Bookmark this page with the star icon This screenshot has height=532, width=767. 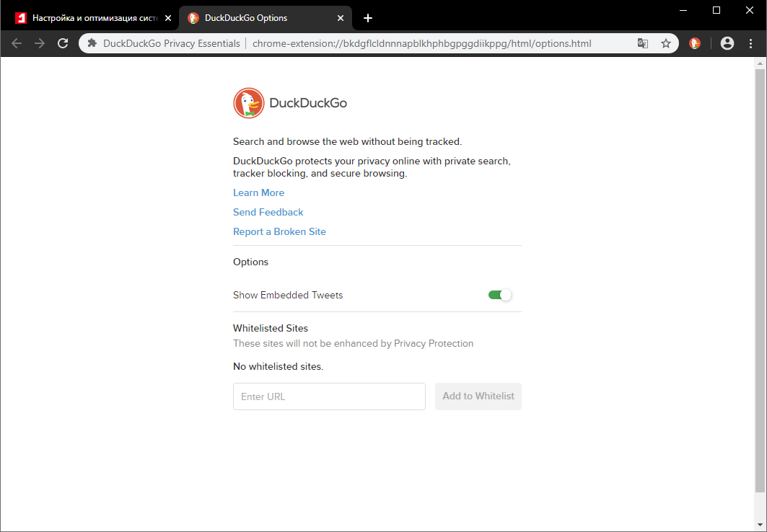[666, 43]
